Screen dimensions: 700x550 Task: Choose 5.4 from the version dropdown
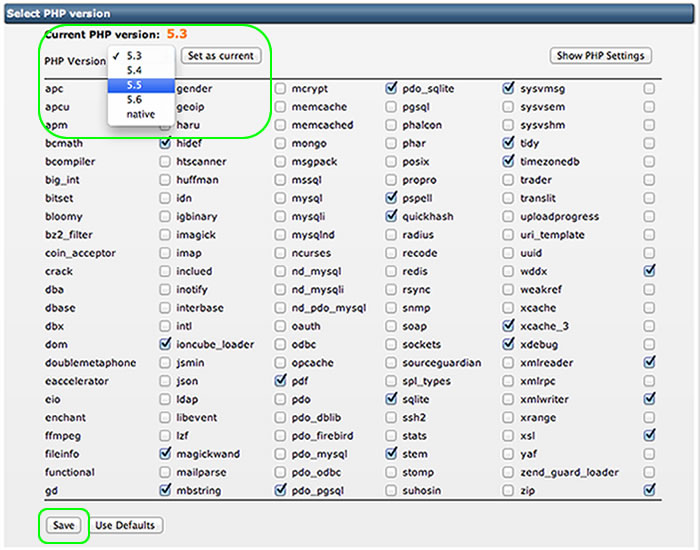click(140, 70)
